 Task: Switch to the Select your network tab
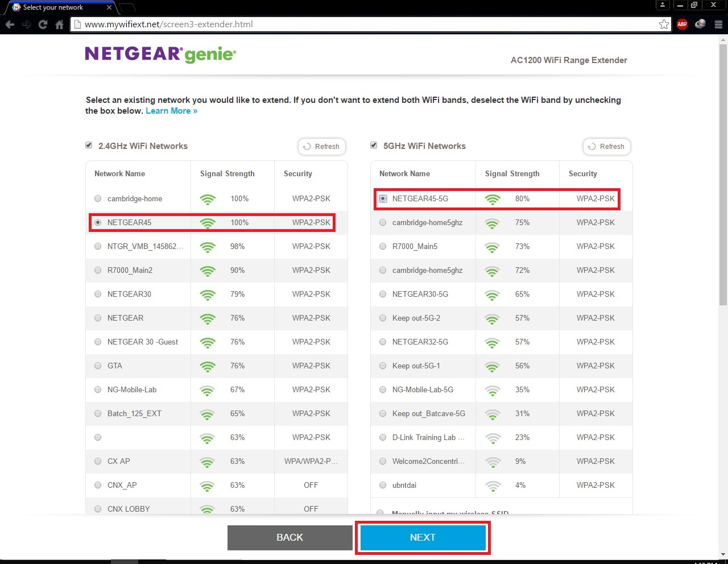tap(60, 7)
